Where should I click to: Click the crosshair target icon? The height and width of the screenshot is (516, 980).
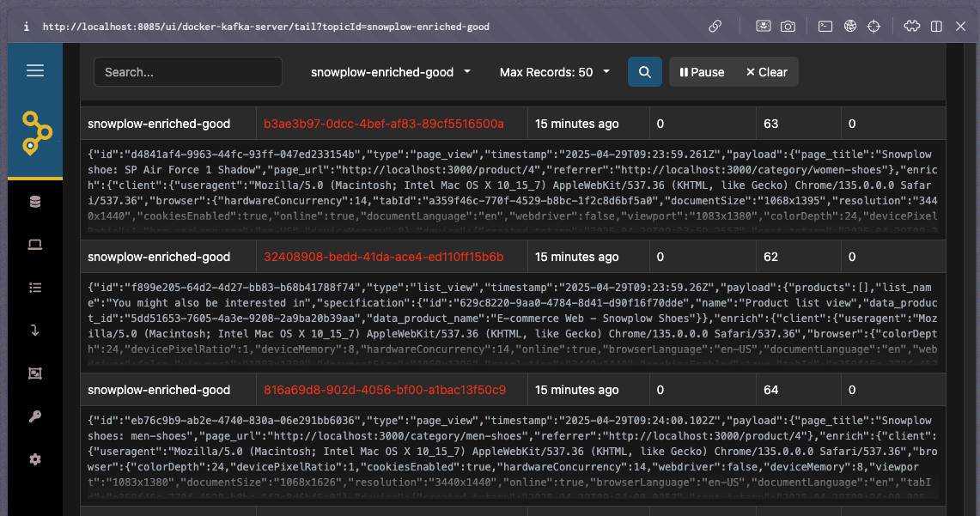873,27
